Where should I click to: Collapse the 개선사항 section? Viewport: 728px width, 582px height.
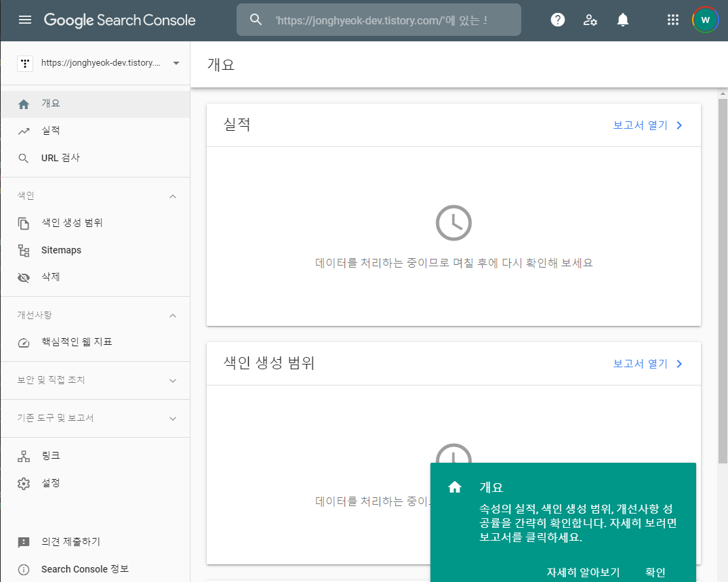(173, 316)
